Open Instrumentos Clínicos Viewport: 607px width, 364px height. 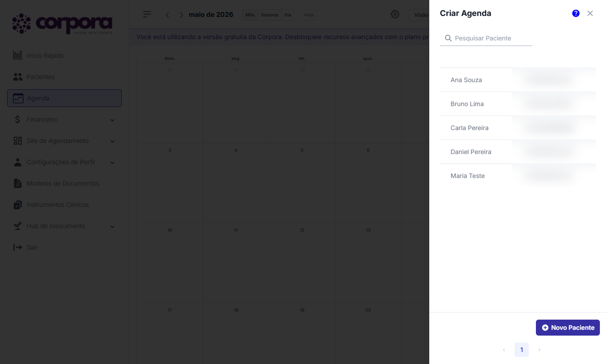tap(64, 205)
